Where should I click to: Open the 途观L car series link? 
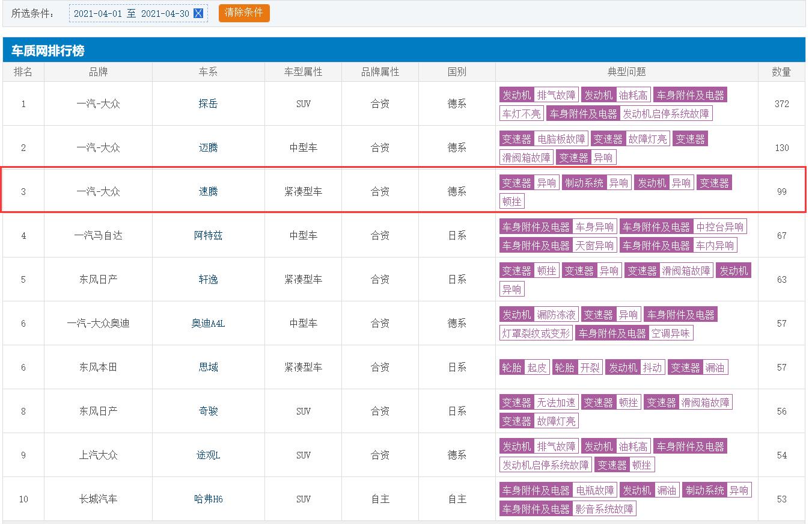[208, 455]
